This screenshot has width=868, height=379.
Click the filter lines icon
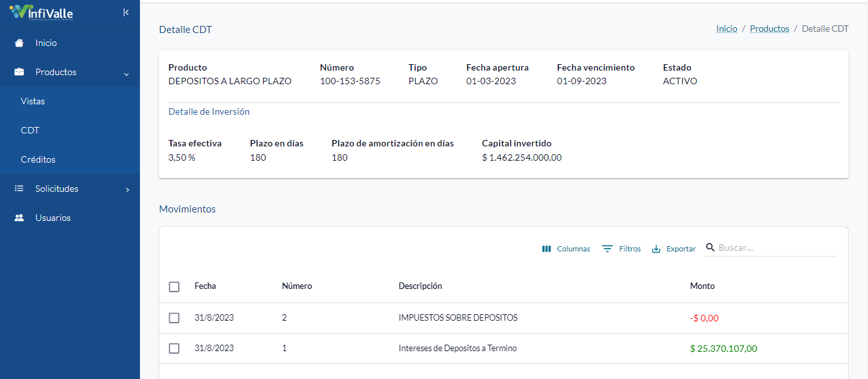click(x=608, y=249)
